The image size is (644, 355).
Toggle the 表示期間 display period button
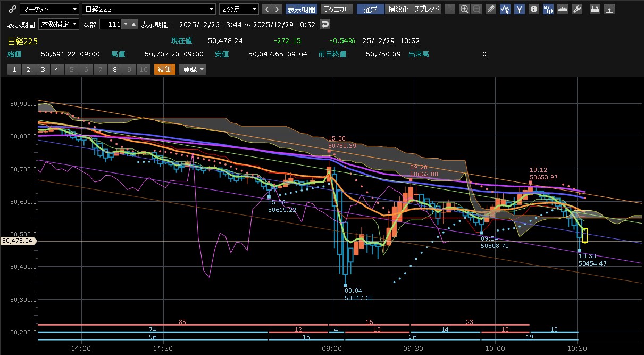click(x=302, y=9)
